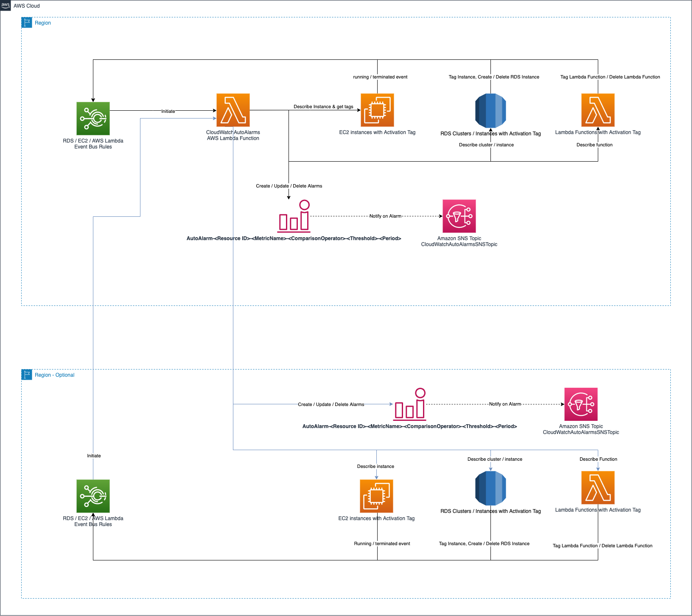Select the upper region Event Bus Rules icon
Viewport: 692px width, 616px height.
point(93,118)
